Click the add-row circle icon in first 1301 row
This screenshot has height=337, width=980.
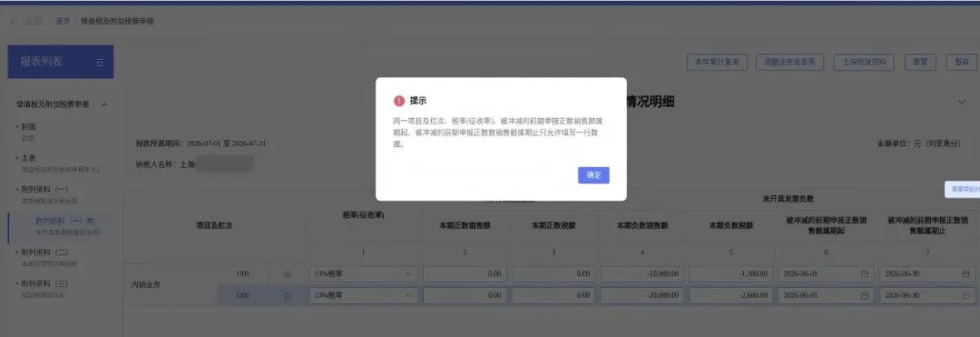coord(288,274)
